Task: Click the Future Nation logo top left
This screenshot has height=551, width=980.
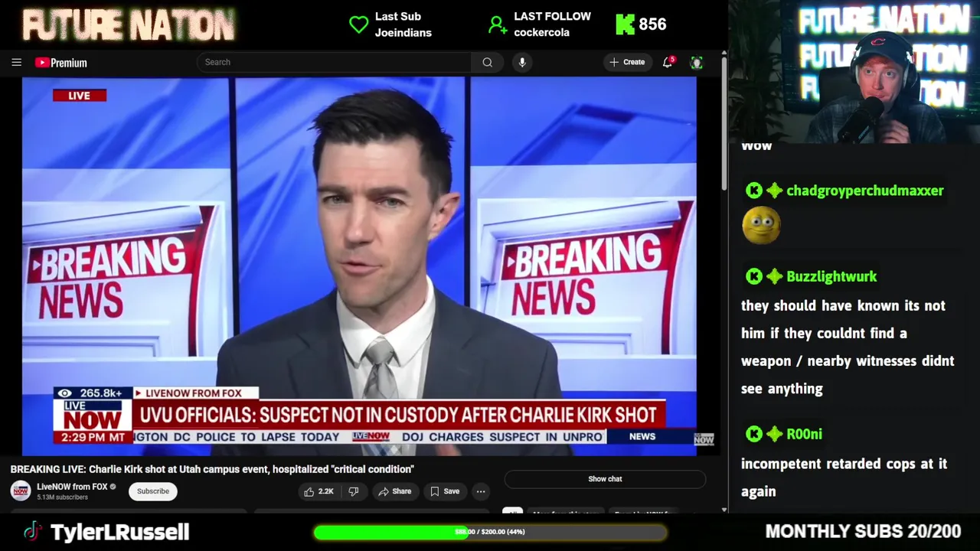Action: pos(129,25)
